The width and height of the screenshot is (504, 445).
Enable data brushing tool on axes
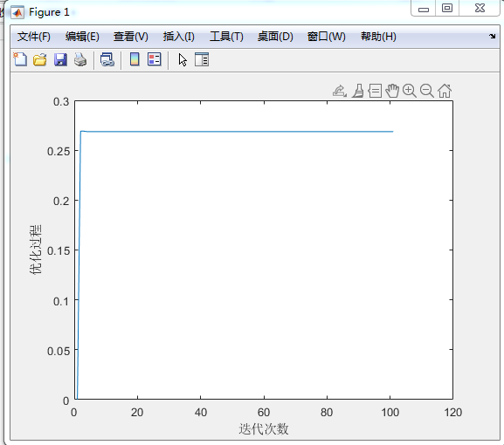click(358, 91)
